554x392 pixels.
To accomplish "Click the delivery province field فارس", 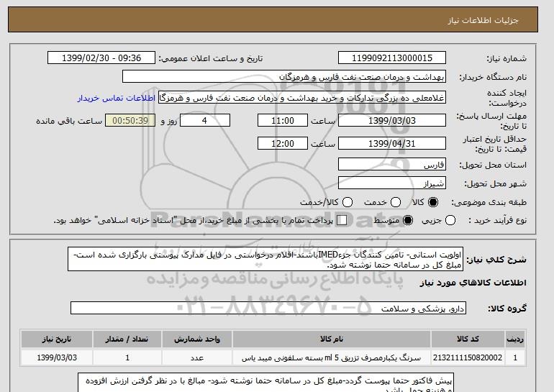I will (x=392, y=165).
